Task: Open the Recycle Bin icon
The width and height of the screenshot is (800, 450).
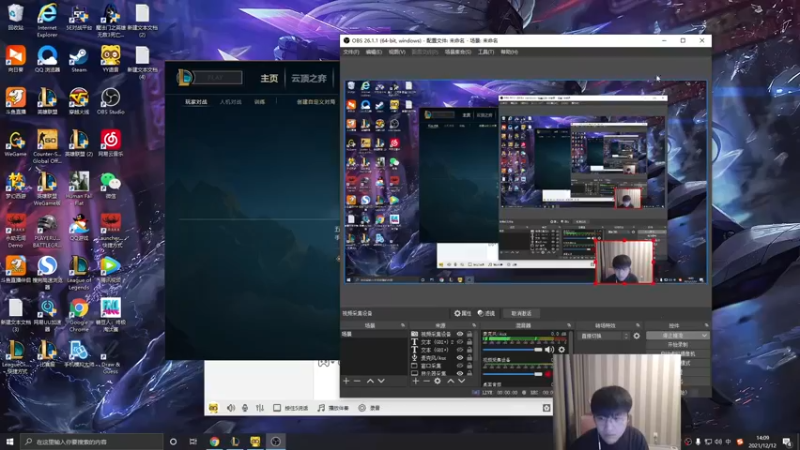Action: click(x=15, y=17)
